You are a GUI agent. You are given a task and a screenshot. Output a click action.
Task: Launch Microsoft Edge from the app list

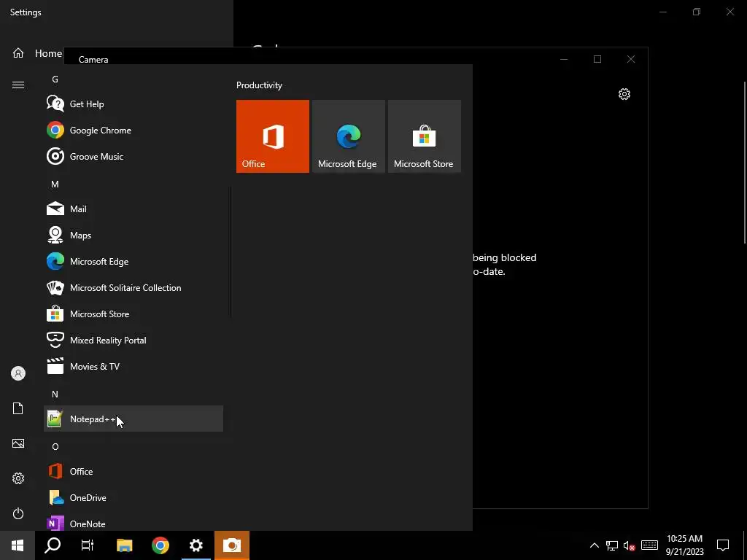coord(133,261)
